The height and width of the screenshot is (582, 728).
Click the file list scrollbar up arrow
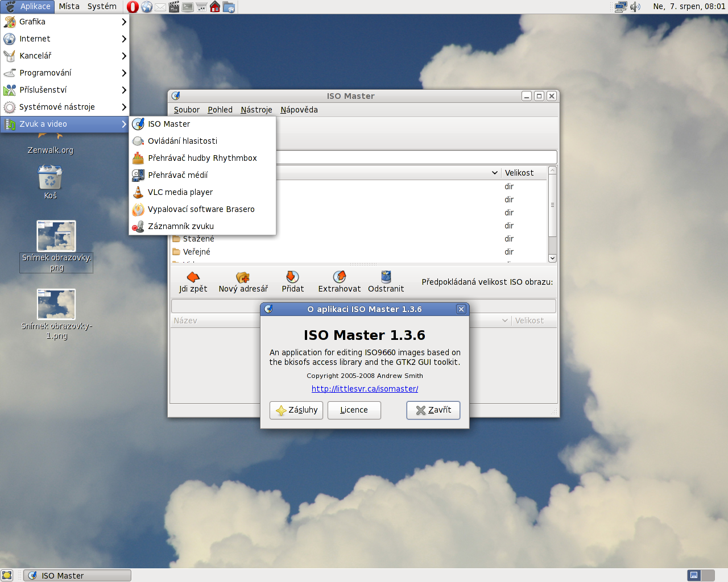[x=552, y=171]
